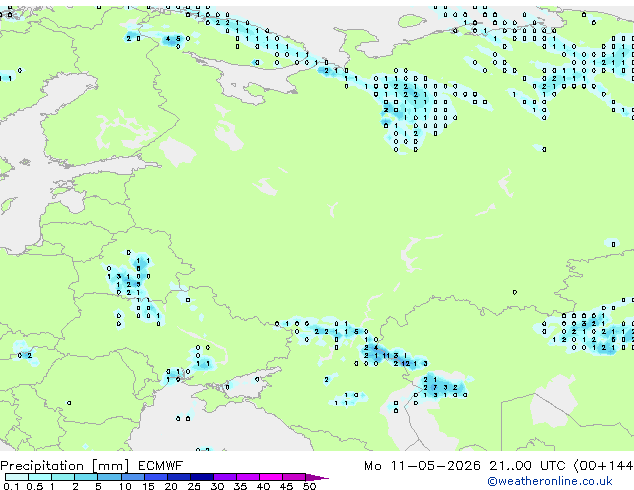Select the 5–10 mm blue legend swatch
Viewport: 634px width, 490px height.
(x=109, y=477)
